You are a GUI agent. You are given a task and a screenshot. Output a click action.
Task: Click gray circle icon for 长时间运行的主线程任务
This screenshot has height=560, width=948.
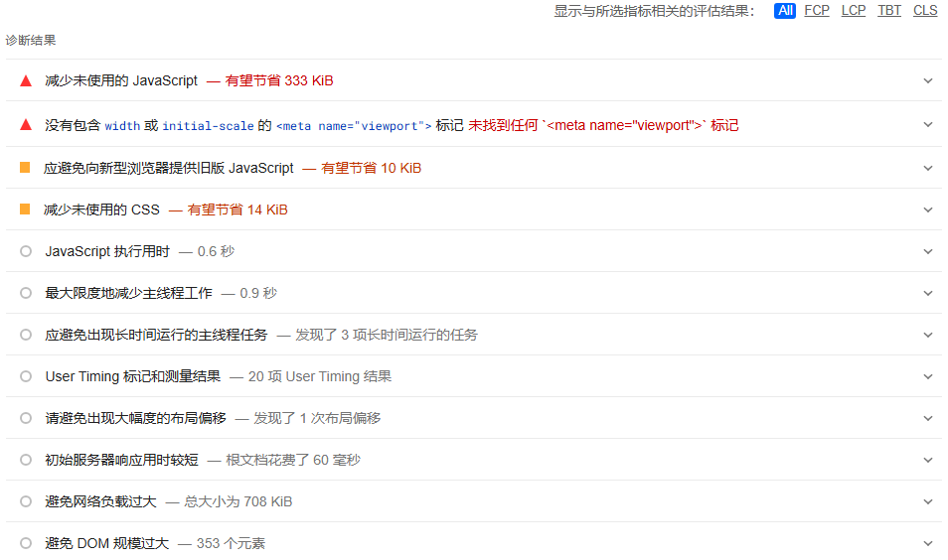point(26,335)
